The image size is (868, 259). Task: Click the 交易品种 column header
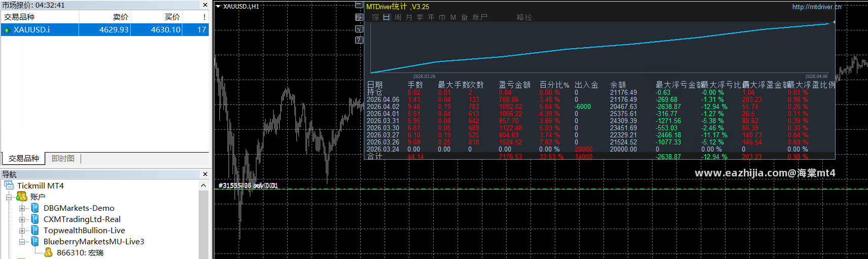coord(40,17)
